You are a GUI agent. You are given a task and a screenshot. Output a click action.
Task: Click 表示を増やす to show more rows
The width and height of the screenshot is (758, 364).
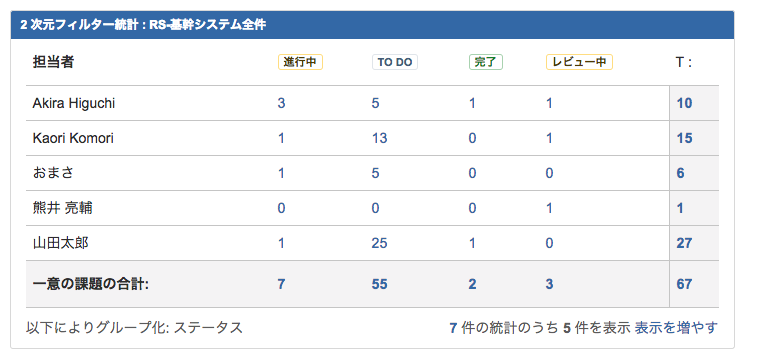pyautogui.click(x=676, y=328)
